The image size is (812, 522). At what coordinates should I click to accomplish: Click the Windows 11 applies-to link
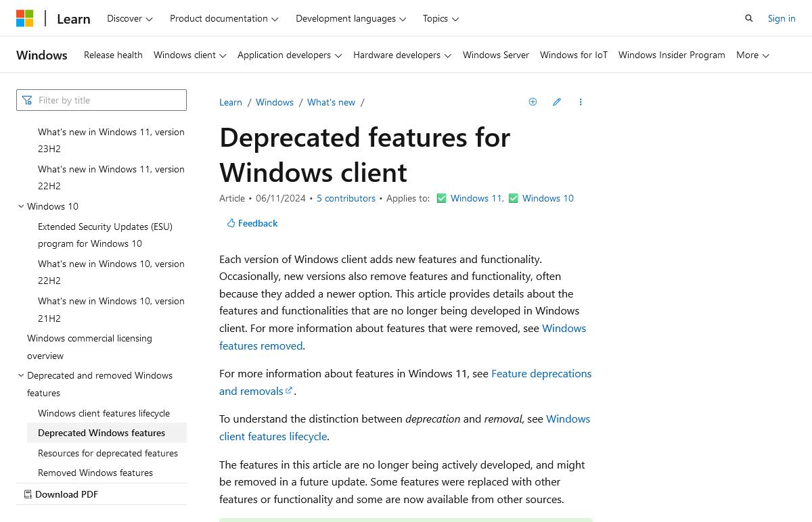tap(476, 198)
